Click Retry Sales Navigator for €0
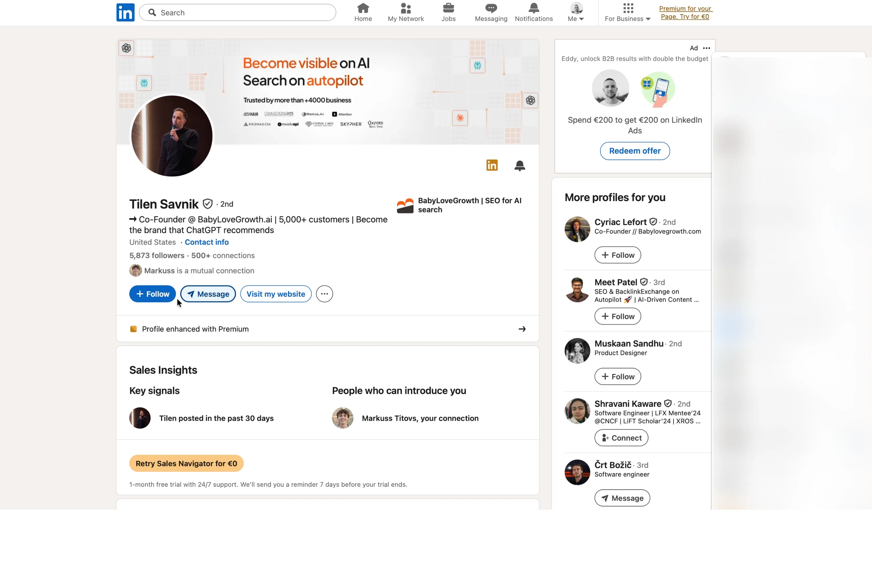Viewport: 872px width, 588px height. (186, 463)
